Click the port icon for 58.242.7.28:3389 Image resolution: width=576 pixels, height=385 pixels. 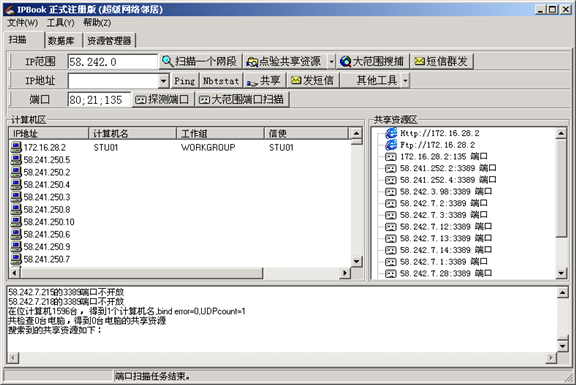(x=390, y=274)
